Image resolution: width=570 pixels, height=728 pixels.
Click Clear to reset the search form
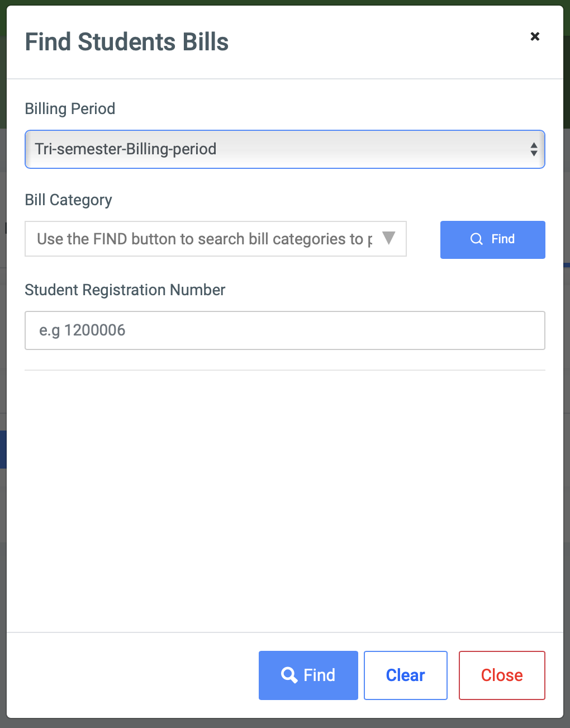[405, 675]
